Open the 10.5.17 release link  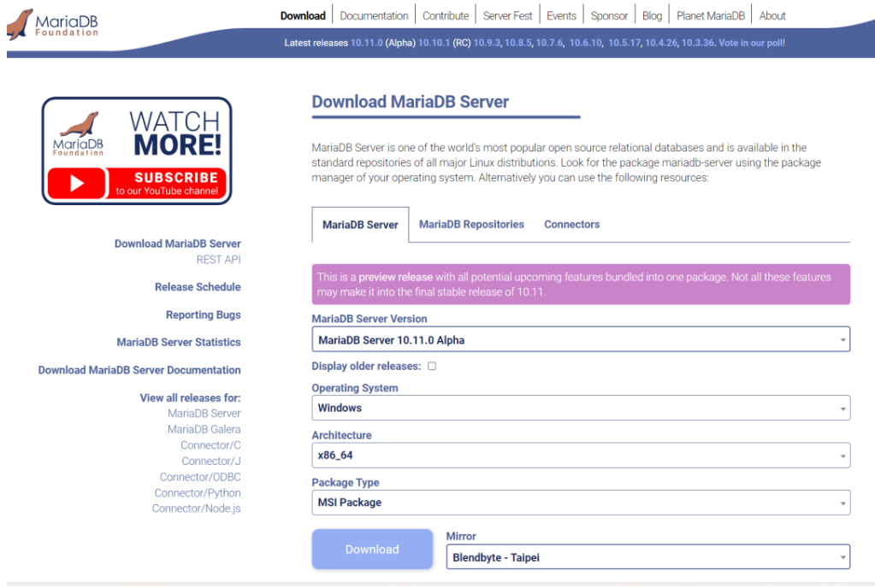[x=624, y=43]
